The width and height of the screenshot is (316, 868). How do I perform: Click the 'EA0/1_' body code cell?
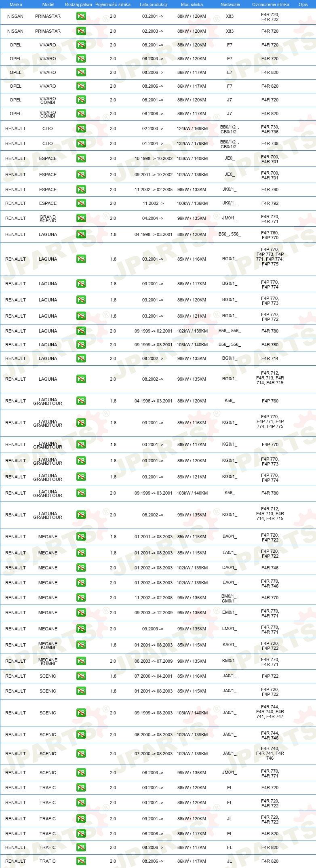pos(230,583)
